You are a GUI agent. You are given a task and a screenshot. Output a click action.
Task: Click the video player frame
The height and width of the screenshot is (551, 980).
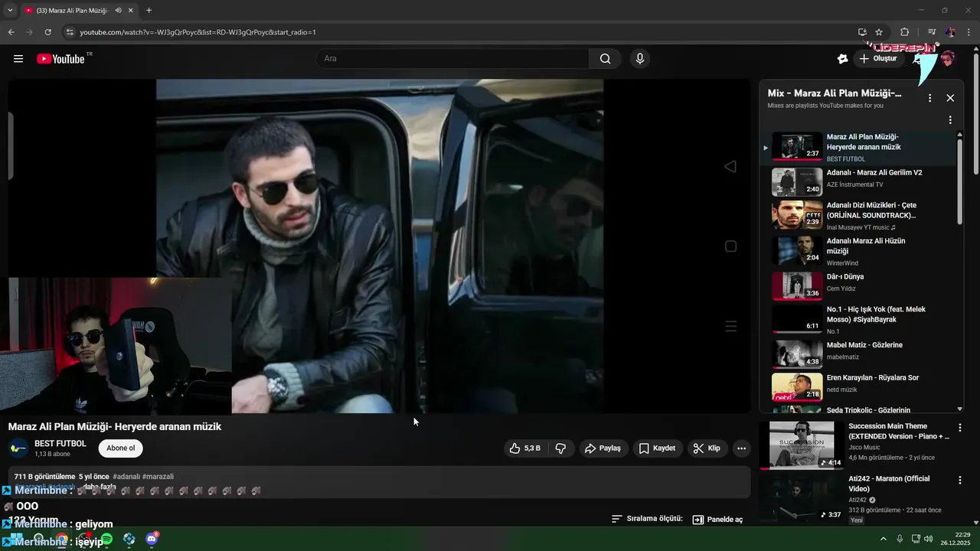click(380, 246)
